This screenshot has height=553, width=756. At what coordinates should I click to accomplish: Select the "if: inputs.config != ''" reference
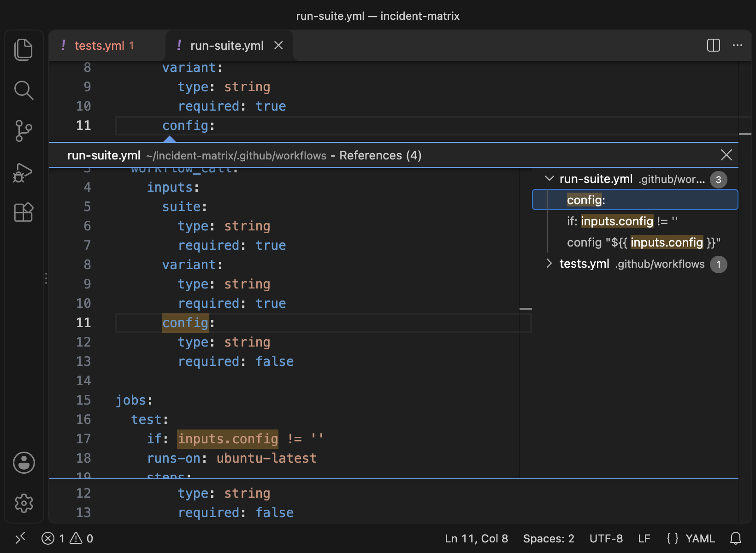coord(635,221)
